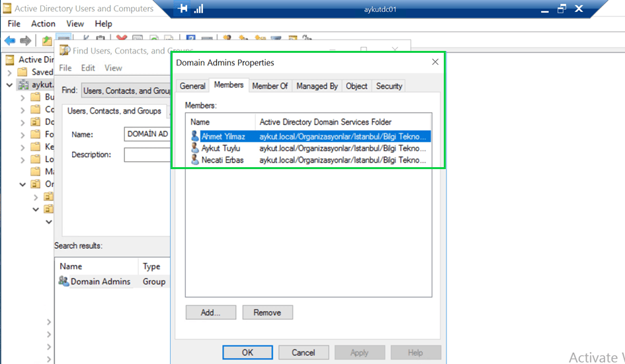Click the Forward arrow in the toolbar
The height and width of the screenshot is (364, 625).
tap(26, 41)
